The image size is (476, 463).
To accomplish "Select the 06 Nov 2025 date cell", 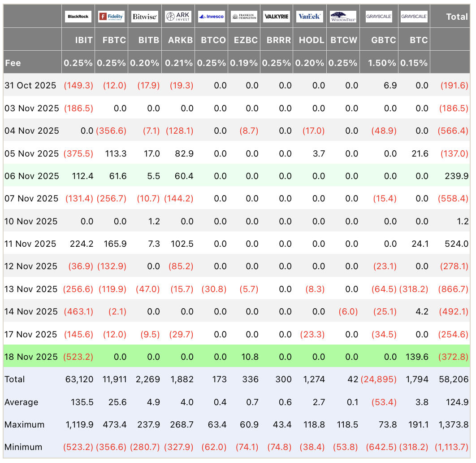I will 31,176.
